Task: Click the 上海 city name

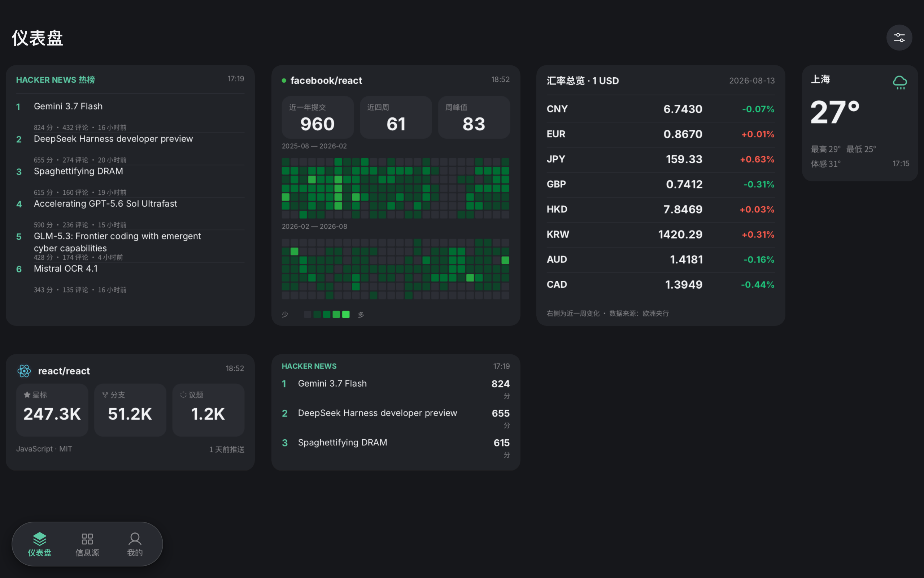Action: tap(820, 79)
